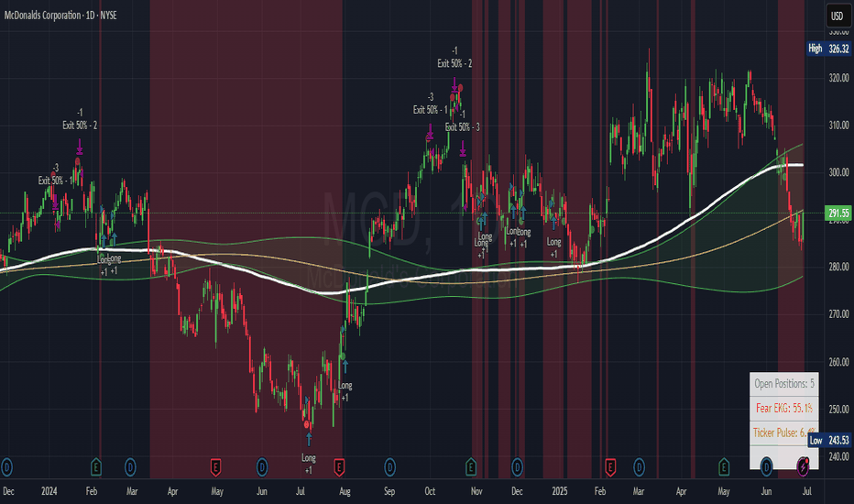Viewport: 854px width, 504px height.
Task: Click the green earnings marker near Nov 2024
Action: (471, 467)
